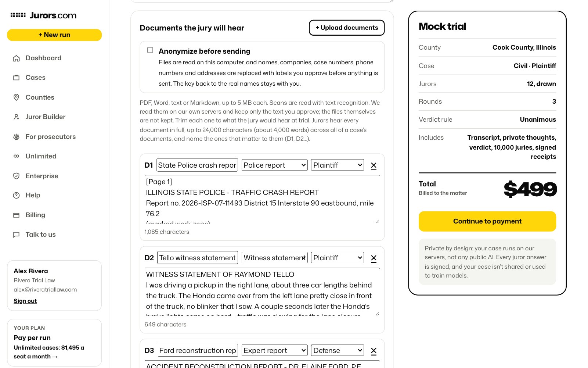Click the Billing card icon
The height and width of the screenshot is (368, 588).
16,215
